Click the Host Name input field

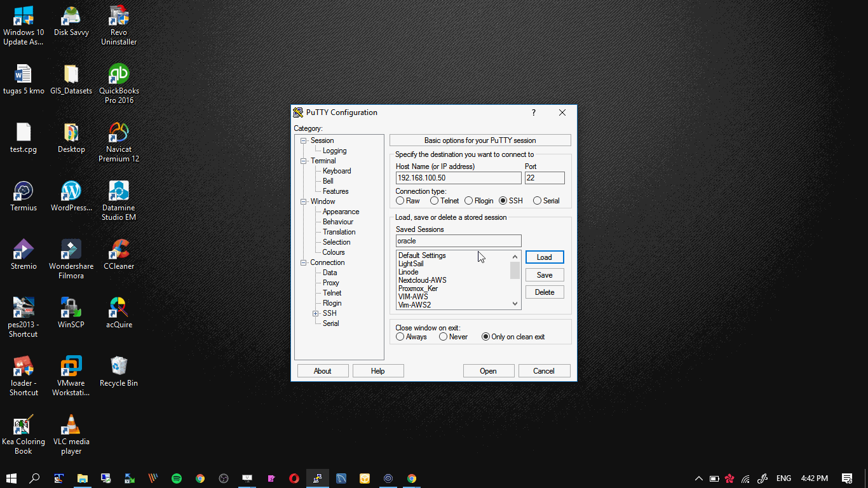[458, 178]
